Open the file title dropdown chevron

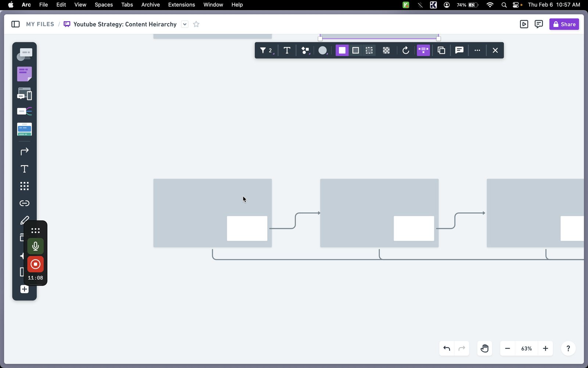pyautogui.click(x=185, y=24)
